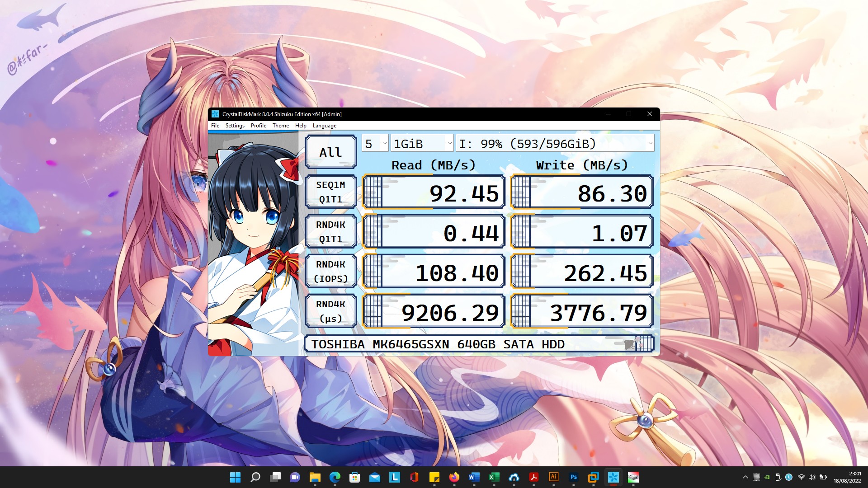Open the test count dropdown showing 5
The height and width of the screenshot is (488, 868).
pos(375,144)
